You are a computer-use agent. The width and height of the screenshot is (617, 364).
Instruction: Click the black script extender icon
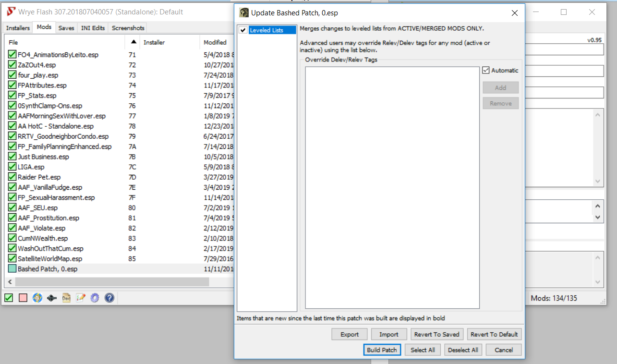pyautogui.click(x=52, y=298)
